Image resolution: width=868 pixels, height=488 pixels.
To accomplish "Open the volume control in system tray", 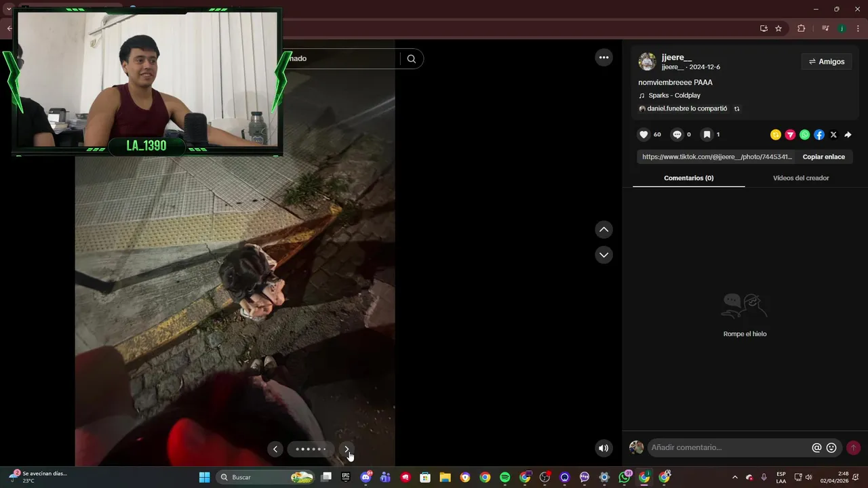I will click(x=808, y=477).
